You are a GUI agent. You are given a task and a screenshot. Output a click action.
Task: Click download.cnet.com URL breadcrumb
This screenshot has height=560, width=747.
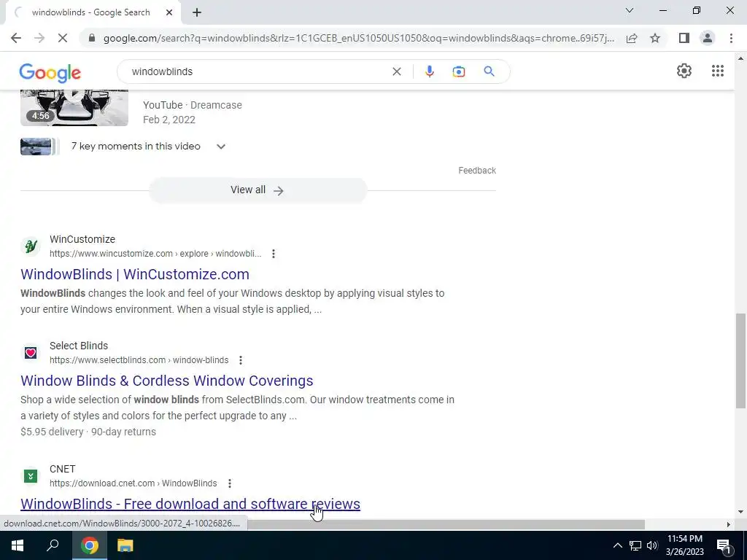coord(133,484)
